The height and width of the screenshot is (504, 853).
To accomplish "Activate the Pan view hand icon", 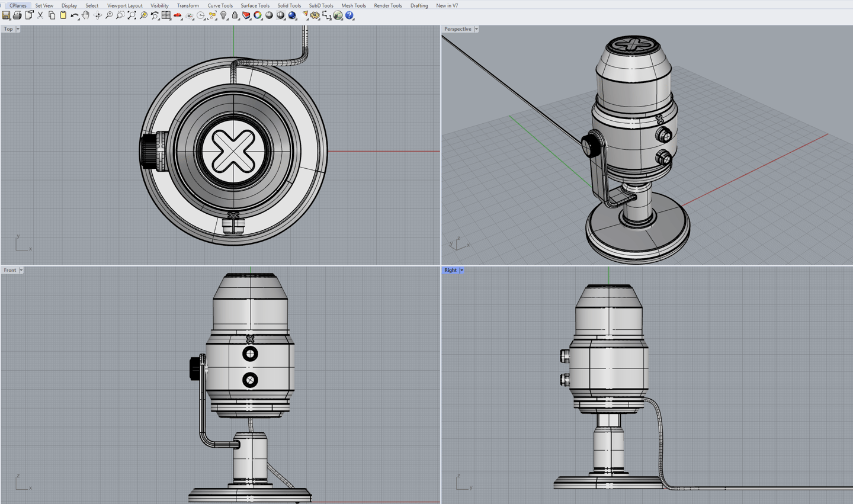I will click(86, 15).
